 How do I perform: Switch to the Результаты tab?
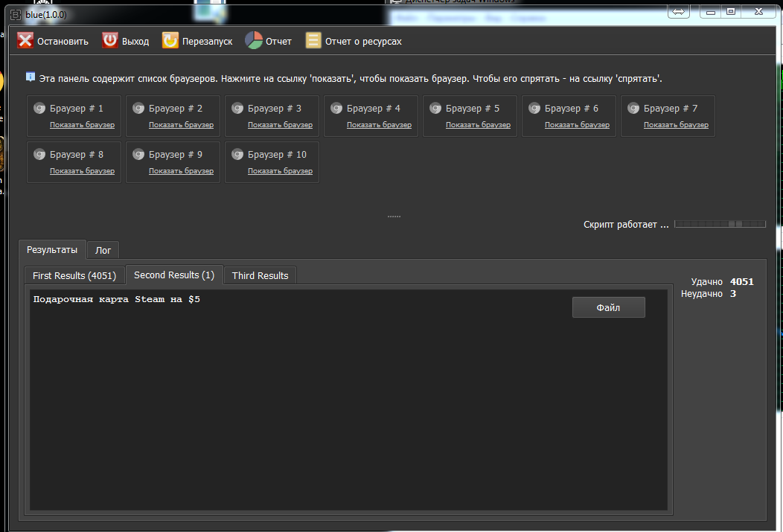coord(52,249)
